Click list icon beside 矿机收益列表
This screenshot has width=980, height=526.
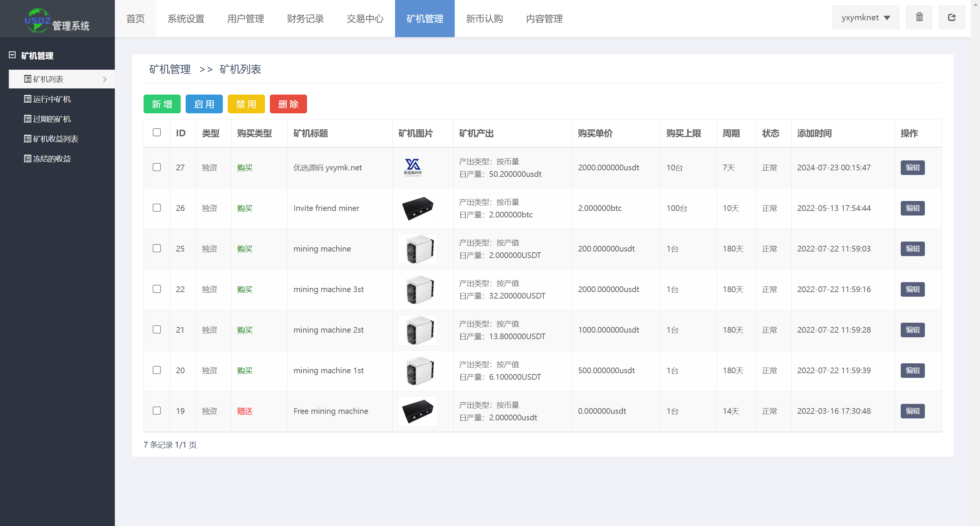pyautogui.click(x=28, y=139)
